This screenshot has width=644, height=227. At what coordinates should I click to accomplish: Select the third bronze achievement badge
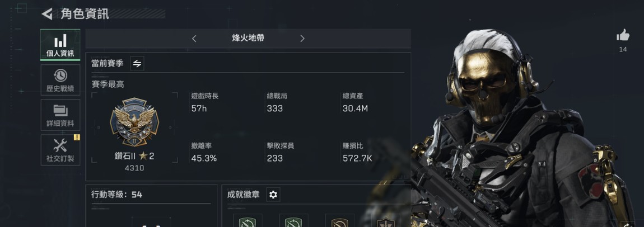(340, 221)
